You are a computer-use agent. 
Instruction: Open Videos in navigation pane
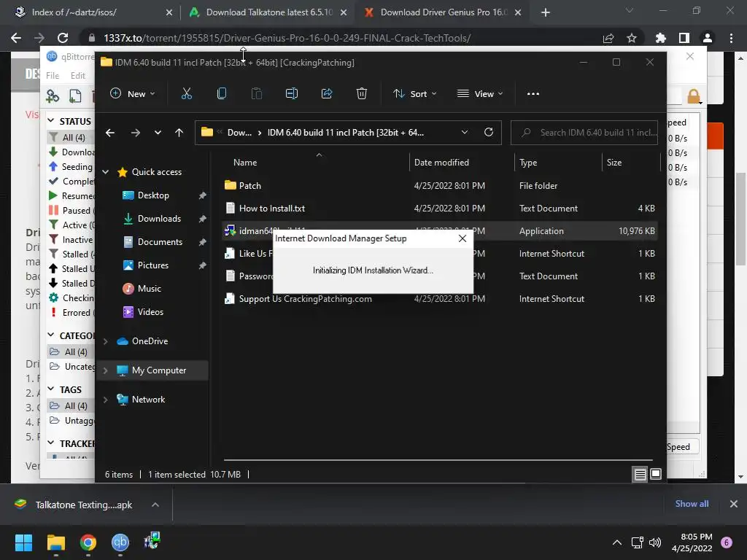coord(150,312)
